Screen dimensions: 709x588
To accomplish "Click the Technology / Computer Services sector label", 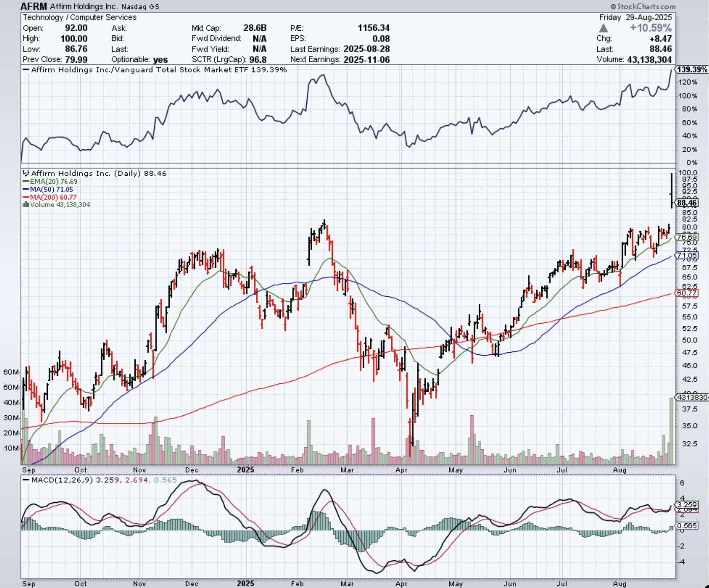I will (80, 17).
